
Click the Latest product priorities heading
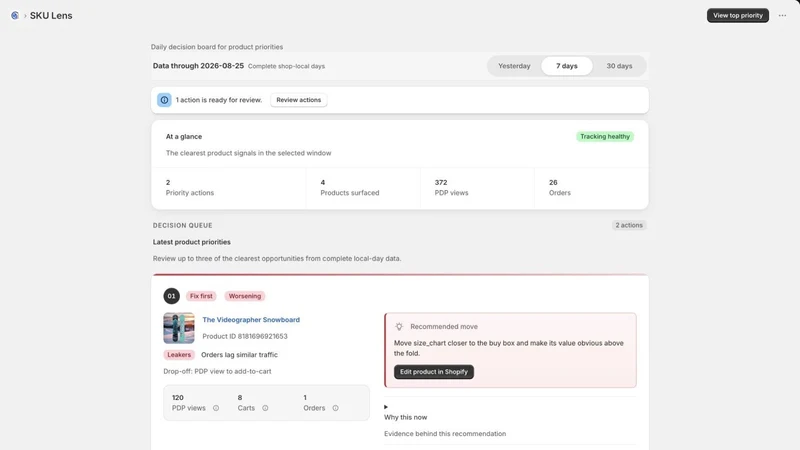click(x=192, y=242)
